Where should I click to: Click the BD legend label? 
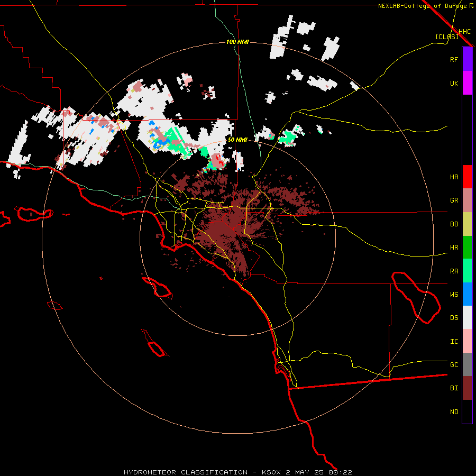[454, 224]
